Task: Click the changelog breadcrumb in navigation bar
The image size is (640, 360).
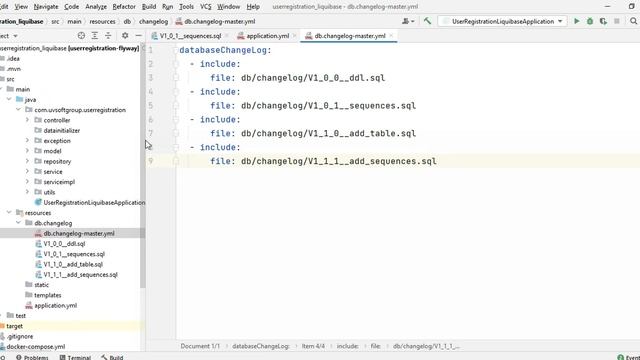Action: pyautogui.click(x=153, y=21)
